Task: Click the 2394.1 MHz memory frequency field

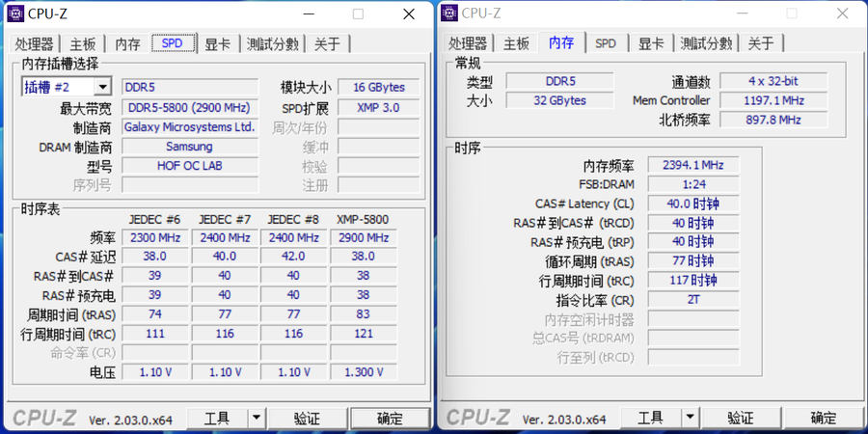Action: click(x=693, y=165)
